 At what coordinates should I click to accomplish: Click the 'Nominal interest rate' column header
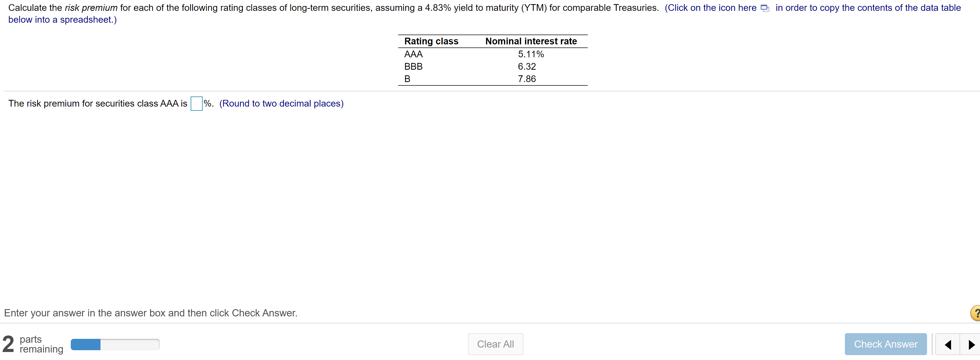click(x=530, y=41)
